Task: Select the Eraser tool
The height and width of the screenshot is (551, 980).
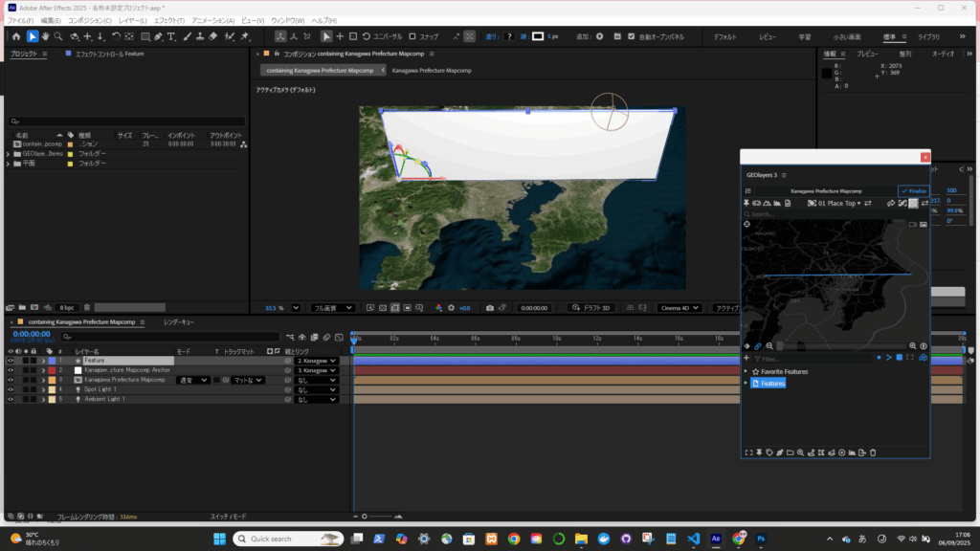Action: coord(213,36)
